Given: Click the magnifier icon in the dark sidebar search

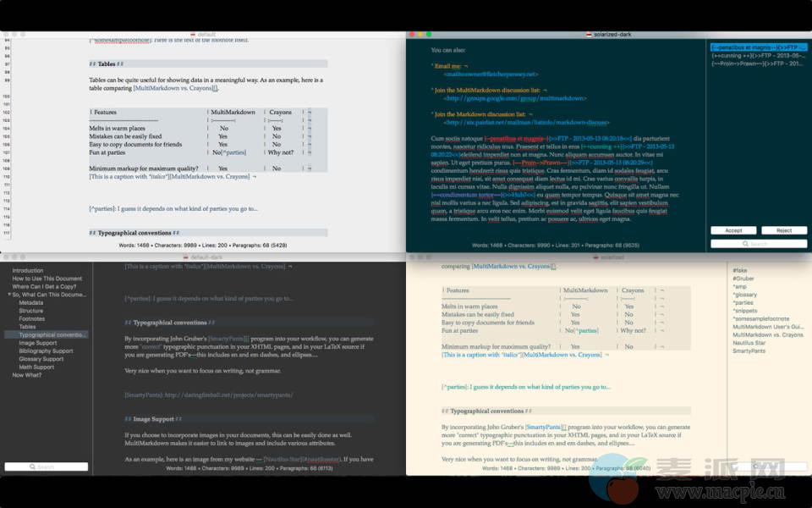Looking at the screenshot, I should tap(33, 467).
